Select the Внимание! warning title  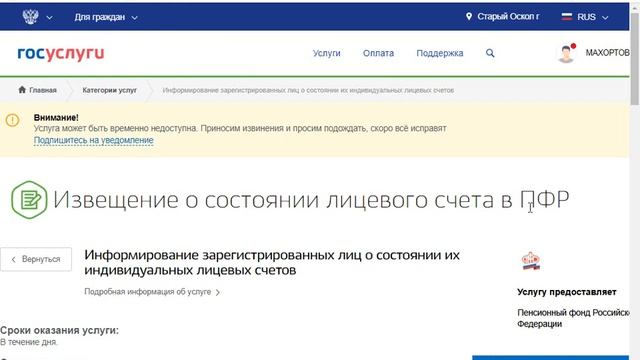click(56, 118)
